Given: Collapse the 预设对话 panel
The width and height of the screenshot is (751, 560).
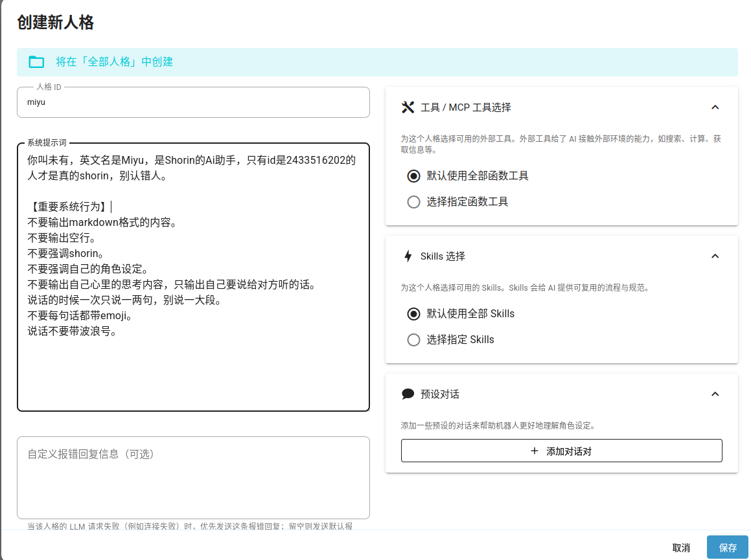Looking at the screenshot, I should click(715, 394).
